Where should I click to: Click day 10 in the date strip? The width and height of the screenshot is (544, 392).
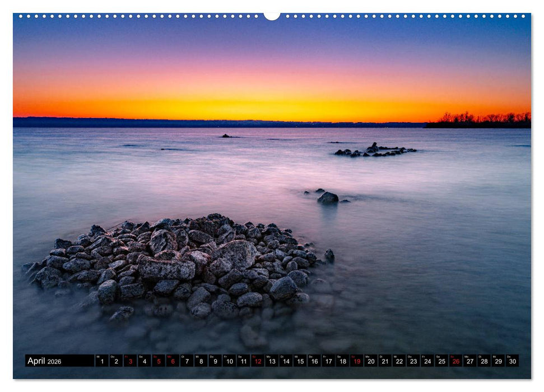pyautogui.click(x=229, y=361)
